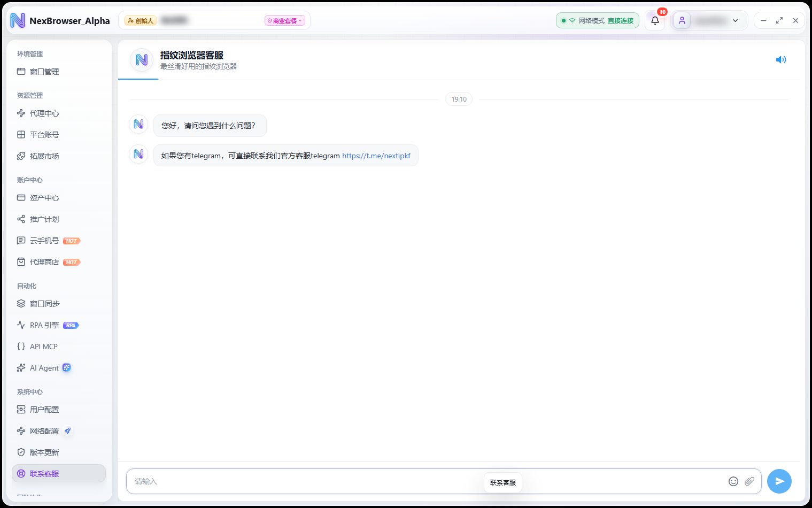This screenshot has width=812, height=508.
Task: Open 推广计划 in the sidebar
Action: tap(59, 219)
